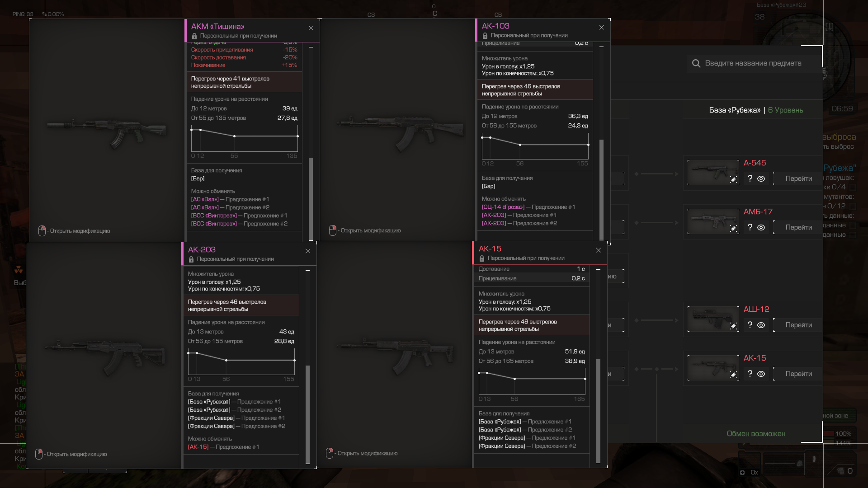Image resolution: width=868 pixels, height=488 pixels.
Task: Close the AK-103 tooltip with its X
Action: point(602,28)
